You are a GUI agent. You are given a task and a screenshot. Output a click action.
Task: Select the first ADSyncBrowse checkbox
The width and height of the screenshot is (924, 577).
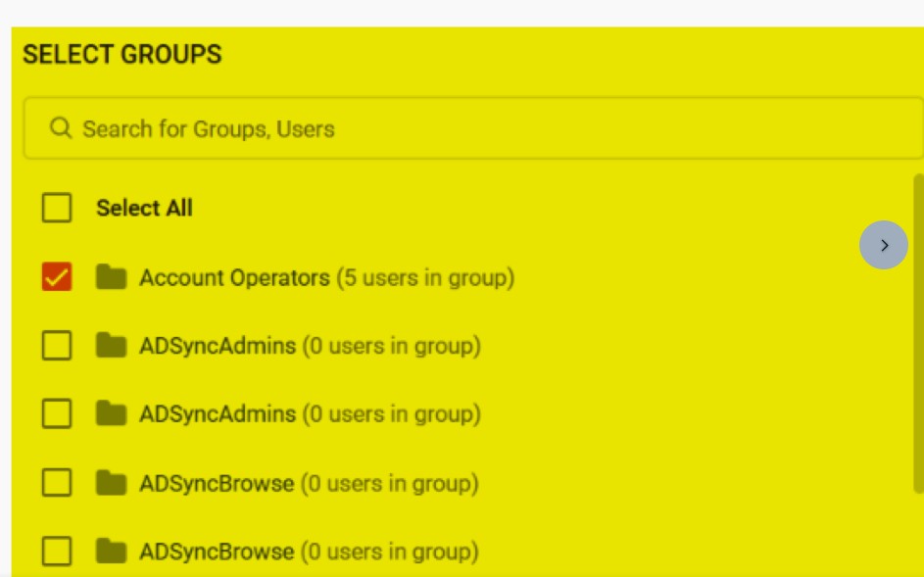pos(57,483)
